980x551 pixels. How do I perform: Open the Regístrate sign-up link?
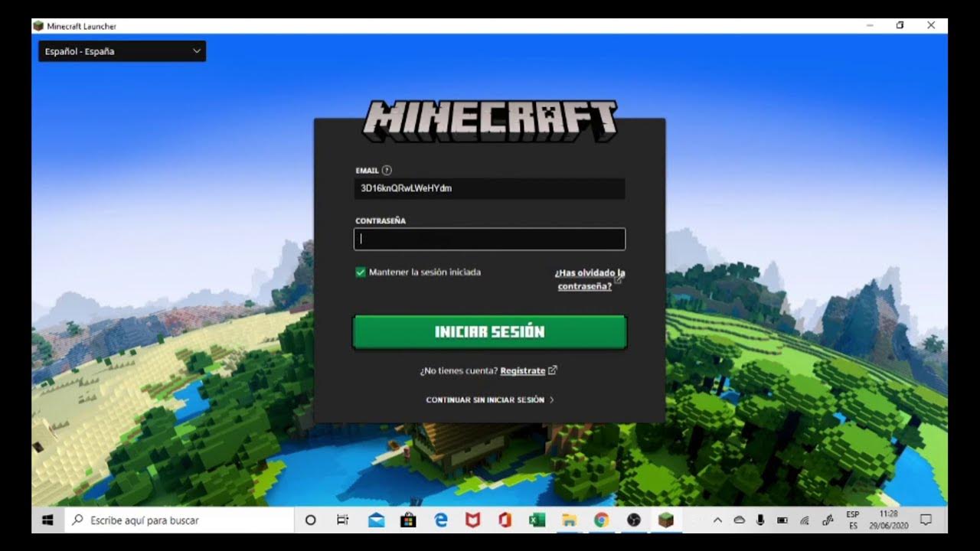pos(523,370)
